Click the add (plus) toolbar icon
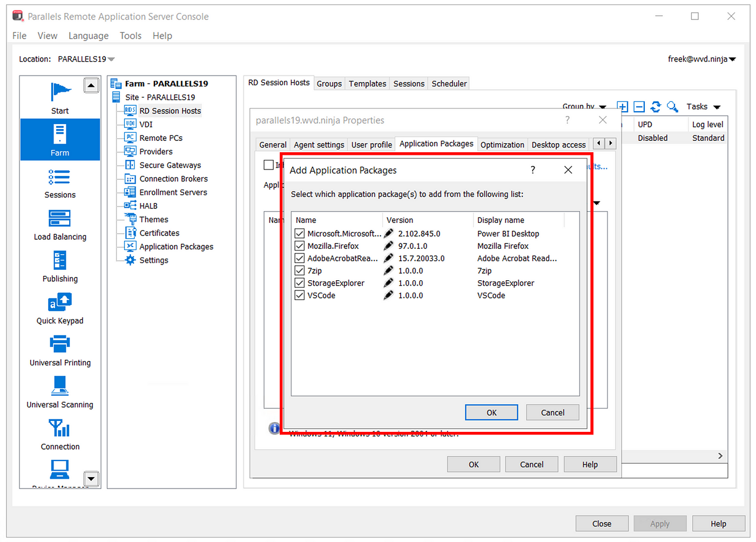This screenshot has width=756, height=542. tap(623, 107)
